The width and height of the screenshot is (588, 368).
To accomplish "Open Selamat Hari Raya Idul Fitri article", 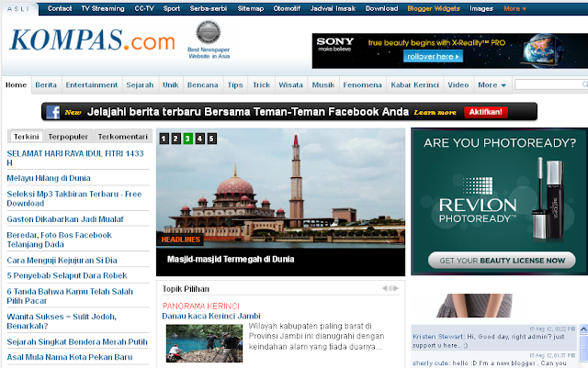I will pos(75,158).
